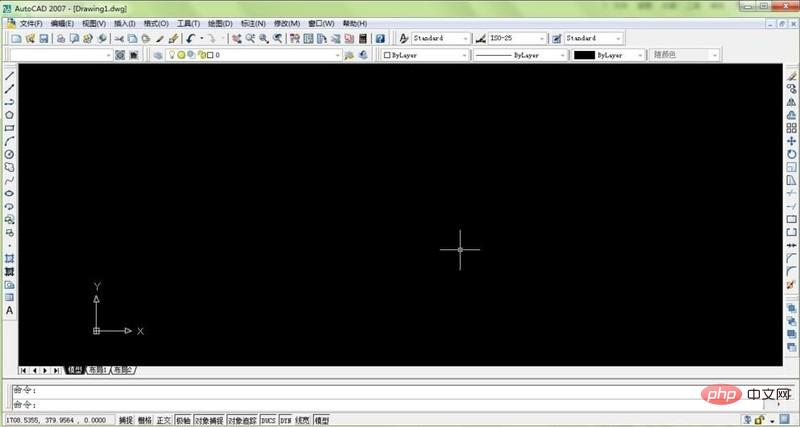Open the linetype ByLayer dropdown

[520, 55]
